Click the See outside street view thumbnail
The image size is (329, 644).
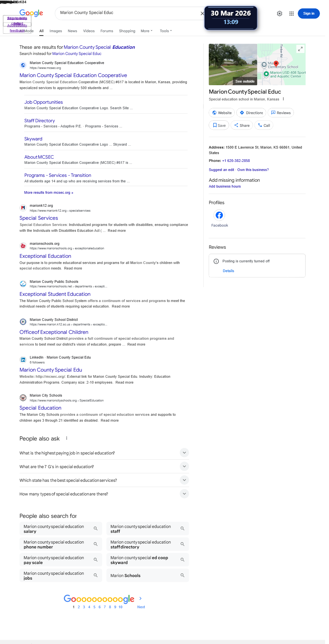[x=233, y=64]
